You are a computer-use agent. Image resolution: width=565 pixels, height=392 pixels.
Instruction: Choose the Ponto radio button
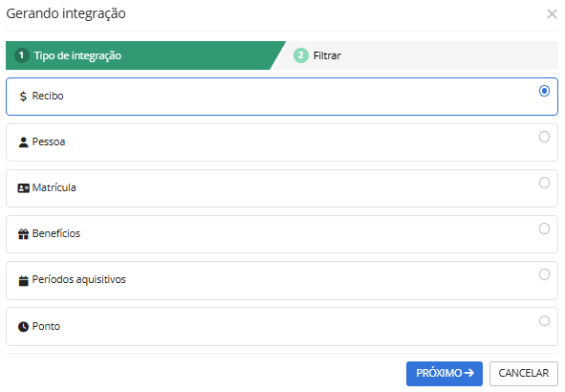point(544,320)
